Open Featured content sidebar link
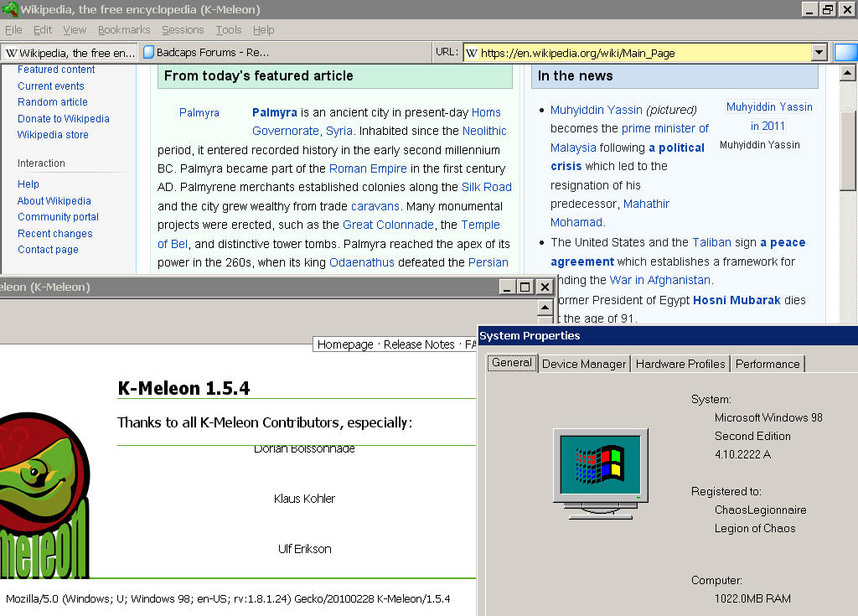The height and width of the screenshot is (616, 858). pos(56,70)
